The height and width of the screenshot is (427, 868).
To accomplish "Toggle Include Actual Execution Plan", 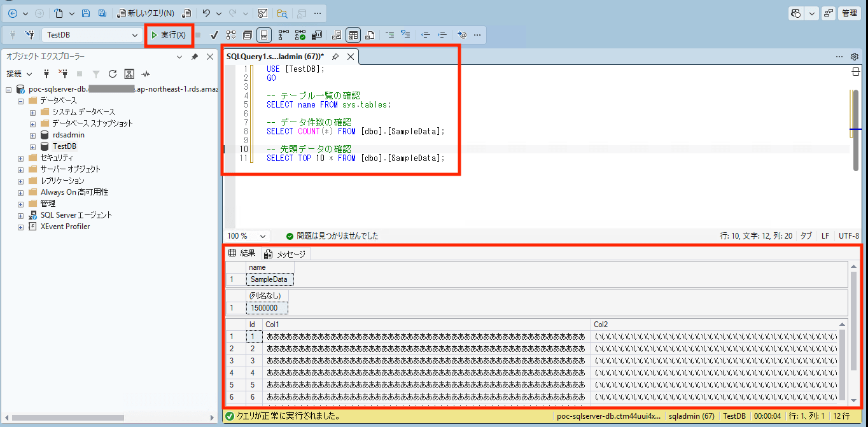I will (283, 35).
